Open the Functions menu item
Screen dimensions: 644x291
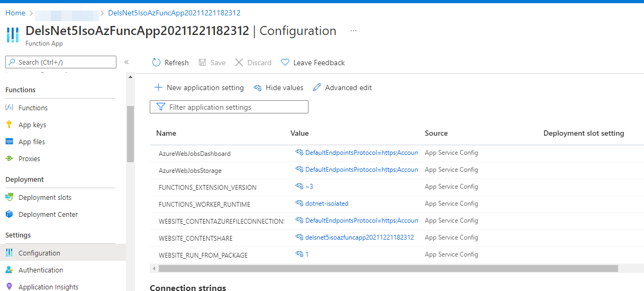tap(33, 108)
